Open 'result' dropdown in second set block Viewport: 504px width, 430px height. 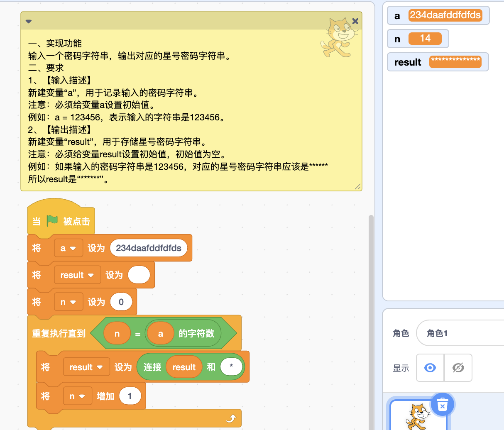77,275
